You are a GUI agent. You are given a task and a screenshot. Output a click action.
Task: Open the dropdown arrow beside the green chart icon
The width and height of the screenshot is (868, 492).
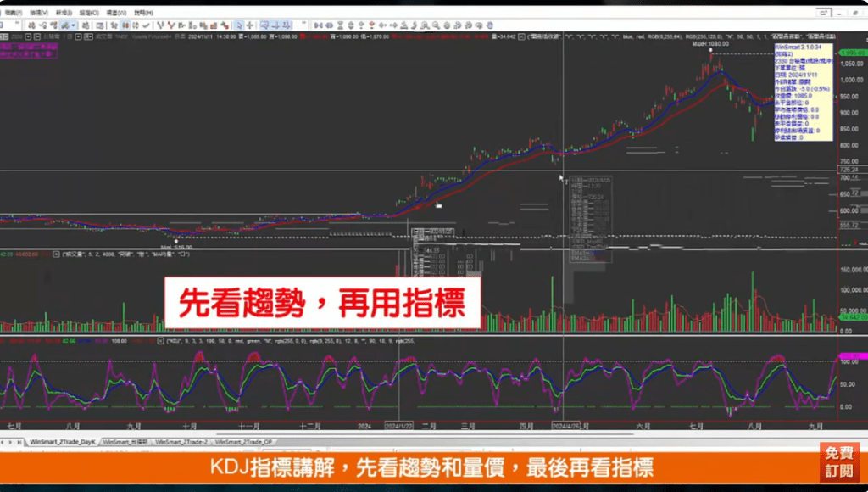[x=74, y=25]
